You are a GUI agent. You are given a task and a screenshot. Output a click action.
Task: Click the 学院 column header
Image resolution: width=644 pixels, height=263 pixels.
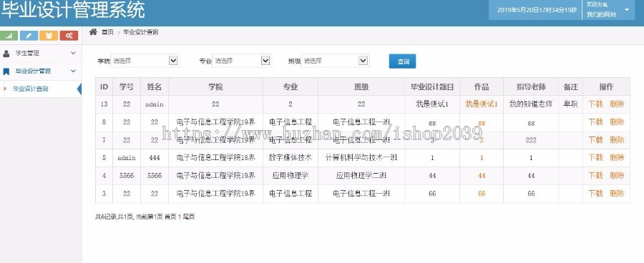point(215,86)
